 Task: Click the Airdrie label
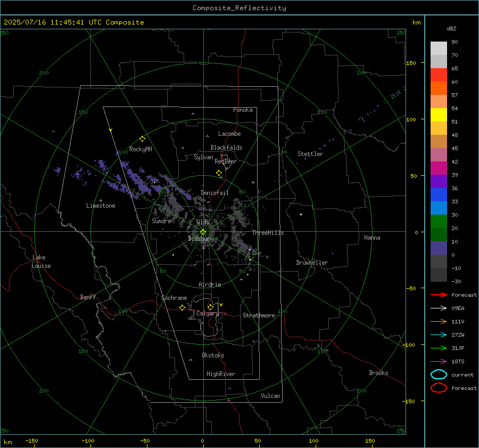[x=210, y=284]
